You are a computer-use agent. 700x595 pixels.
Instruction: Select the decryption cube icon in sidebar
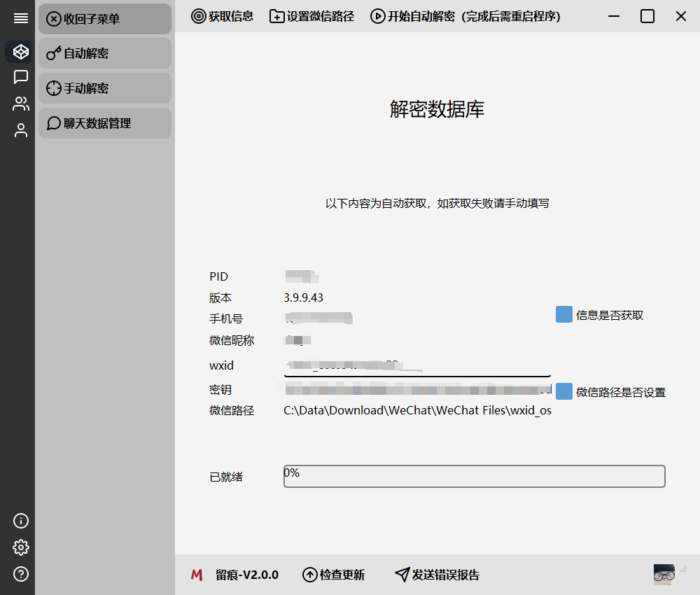[x=20, y=52]
